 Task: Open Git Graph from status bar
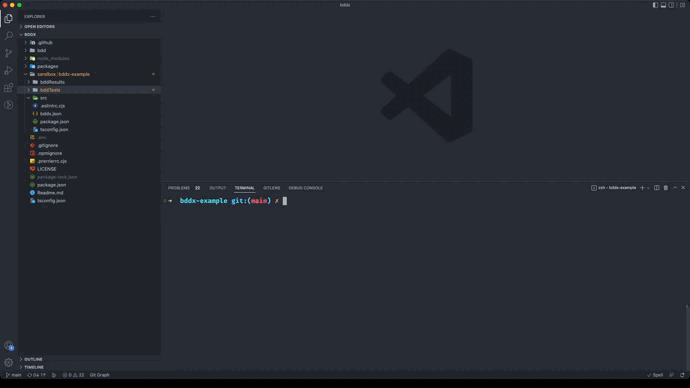(99, 375)
